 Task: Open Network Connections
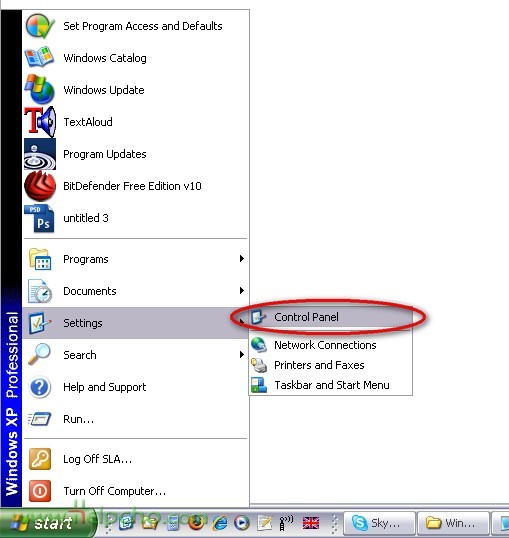click(331, 345)
